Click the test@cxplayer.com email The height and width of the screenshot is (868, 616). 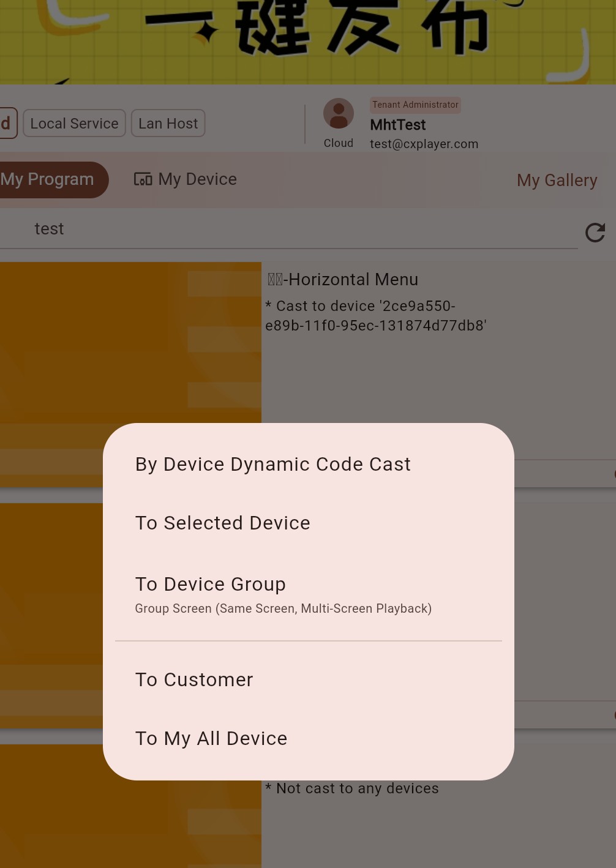click(424, 144)
